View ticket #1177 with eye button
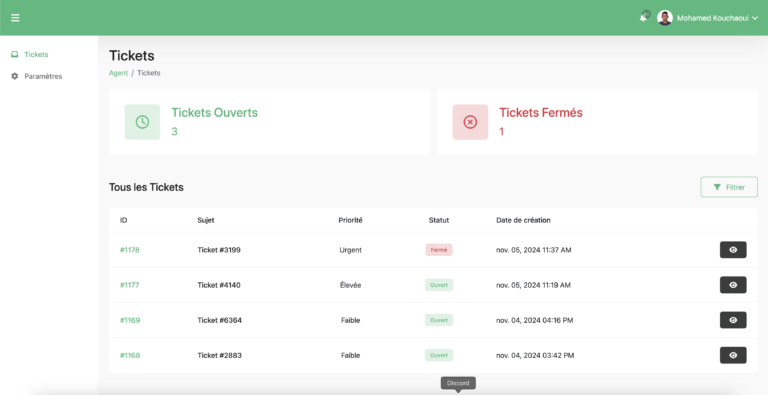 tap(733, 285)
